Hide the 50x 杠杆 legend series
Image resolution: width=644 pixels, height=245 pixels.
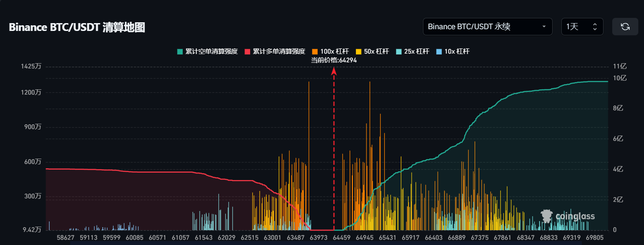coord(372,51)
